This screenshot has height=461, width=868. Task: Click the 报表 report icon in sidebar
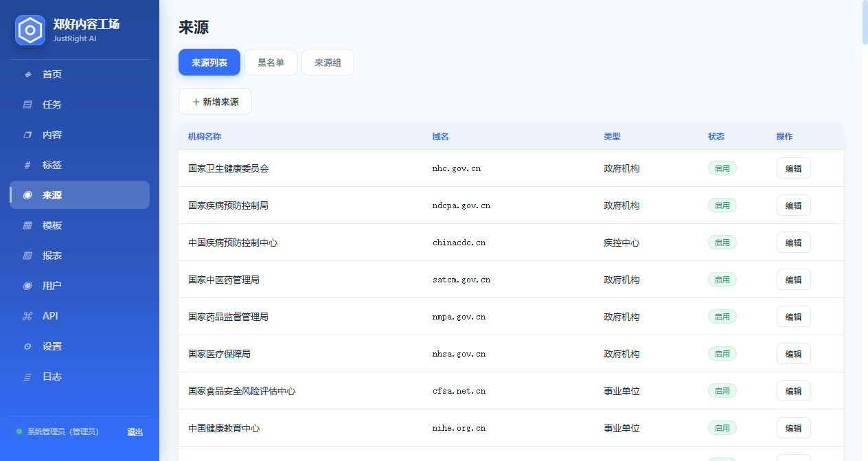pyautogui.click(x=27, y=256)
